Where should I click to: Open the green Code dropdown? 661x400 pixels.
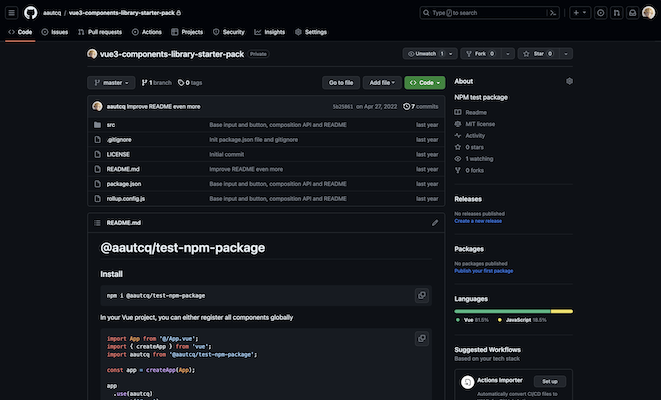pyautogui.click(x=425, y=83)
